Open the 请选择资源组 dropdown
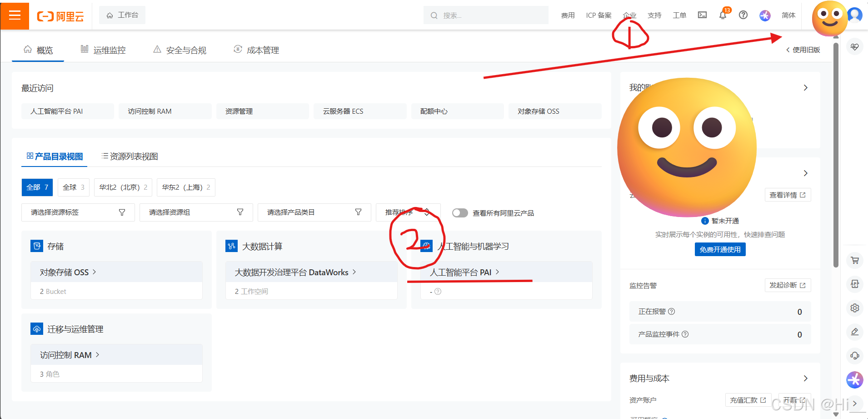The height and width of the screenshot is (419, 868). coord(196,212)
